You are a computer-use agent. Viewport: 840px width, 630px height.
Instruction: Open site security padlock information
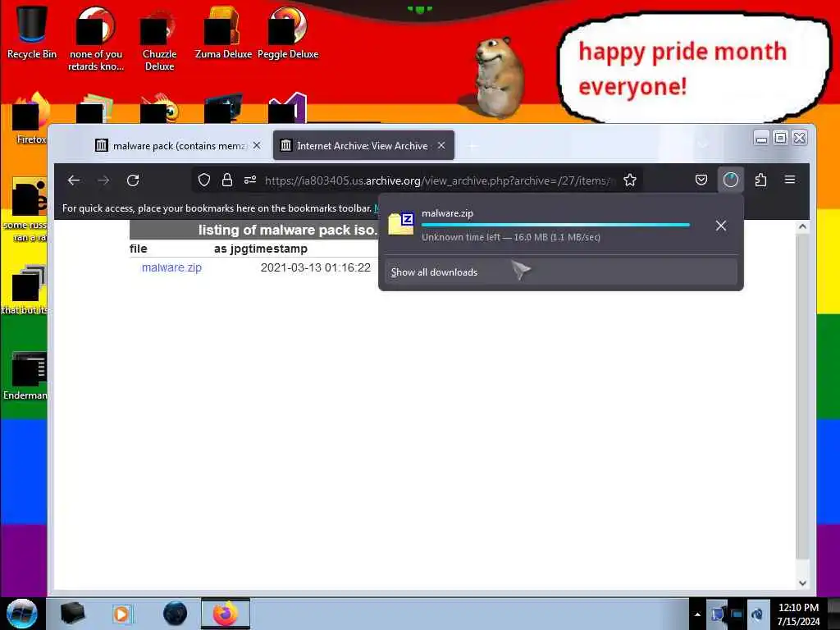point(227,180)
